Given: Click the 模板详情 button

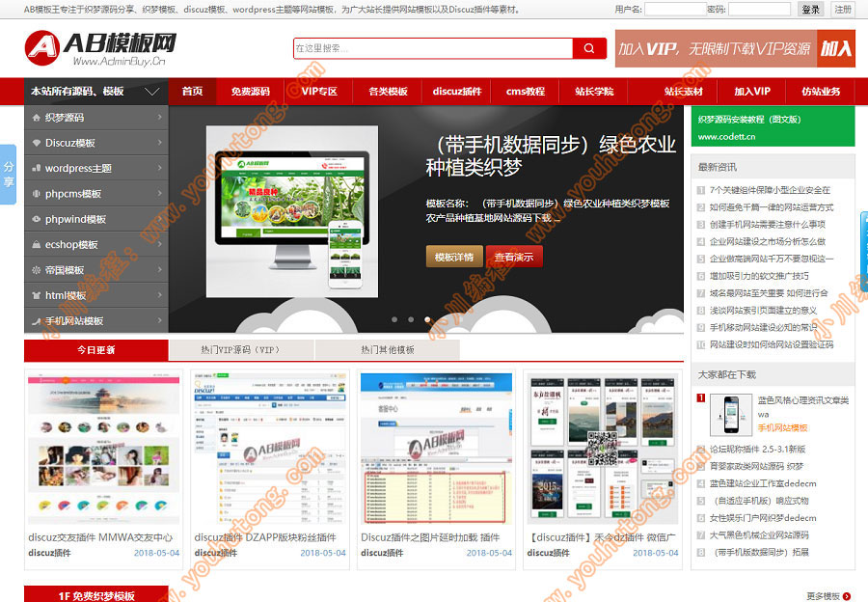Looking at the screenshot, I should [x=454, y=257].
